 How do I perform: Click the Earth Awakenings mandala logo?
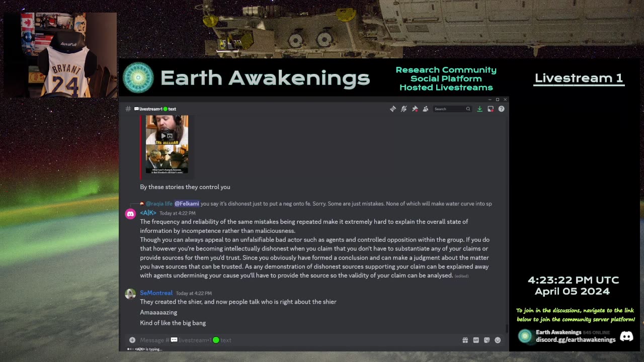pos(138,77)
